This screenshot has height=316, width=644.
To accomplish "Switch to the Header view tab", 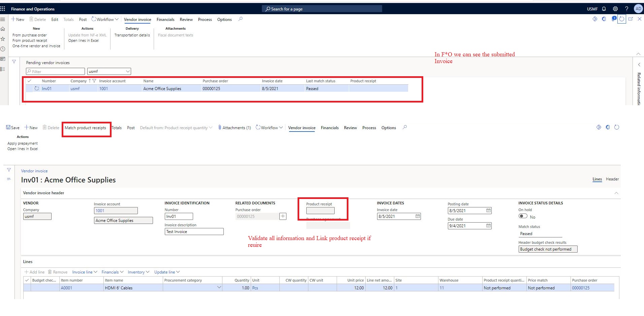I will tap(612, 179).
